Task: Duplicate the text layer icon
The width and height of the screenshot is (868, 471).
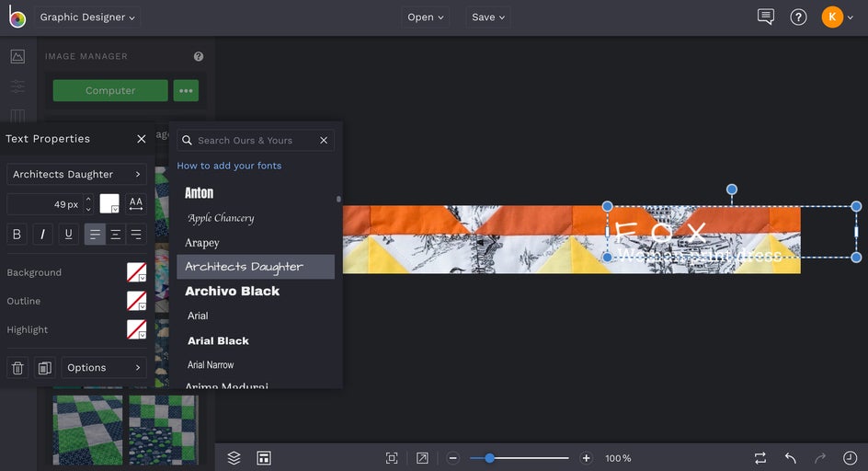Action: (x=44, y=368)
